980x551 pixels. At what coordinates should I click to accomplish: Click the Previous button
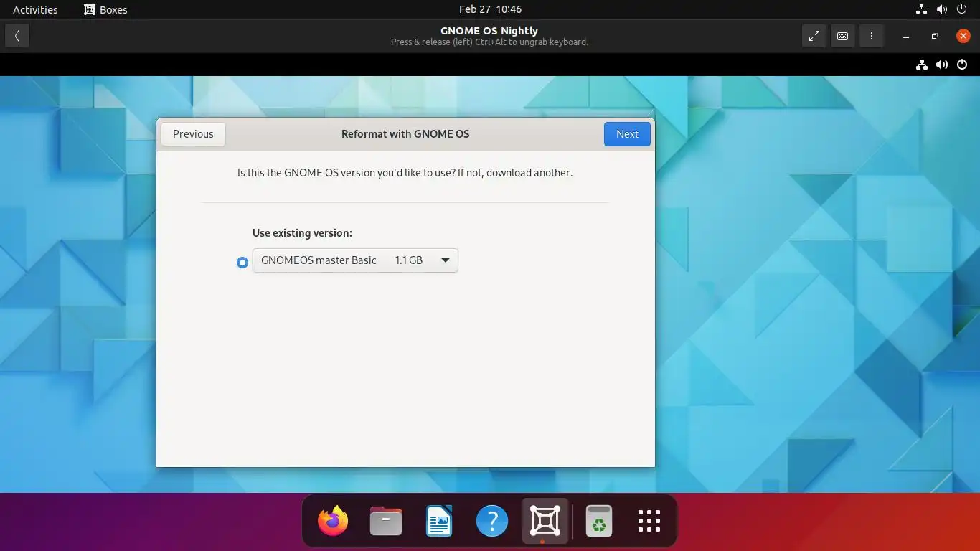[193, 134]
